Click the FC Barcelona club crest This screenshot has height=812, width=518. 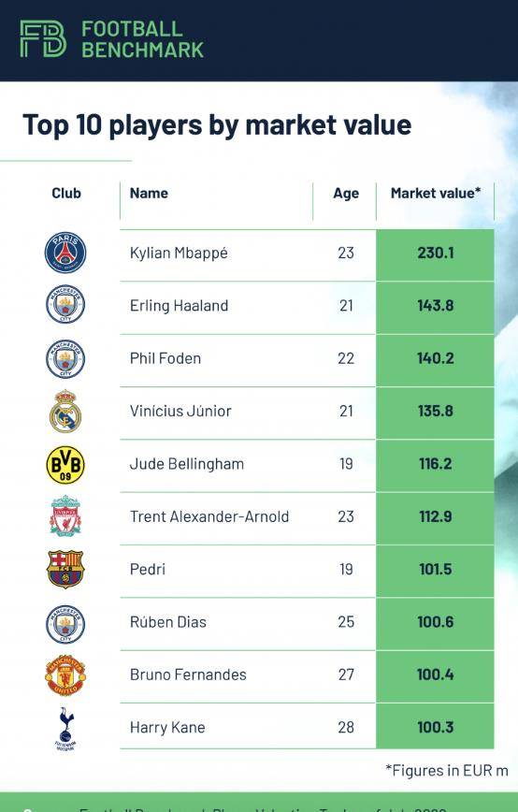tap(65, 569)
